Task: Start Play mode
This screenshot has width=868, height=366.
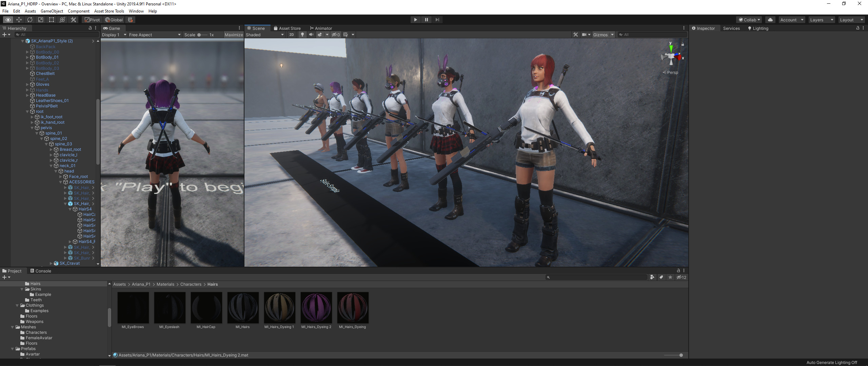Action: (415, 20)
